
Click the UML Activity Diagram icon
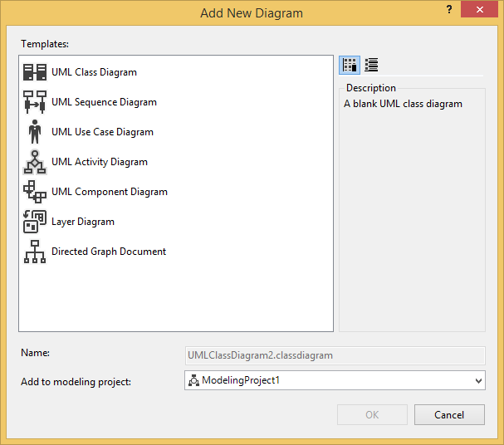(35, 162)
